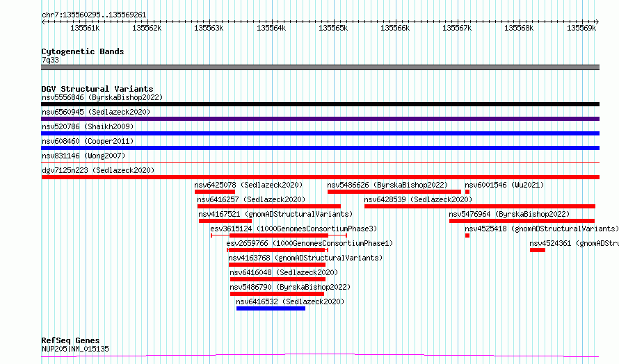619x364 pixels.
Task: Open the dgv7125n223 (Sedlazeck2020) variant
Action: [320, 177]
